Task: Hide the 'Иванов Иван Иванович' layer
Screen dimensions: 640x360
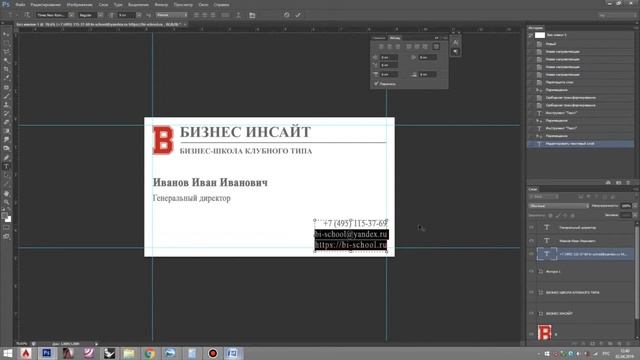Action: coord(531,241)
